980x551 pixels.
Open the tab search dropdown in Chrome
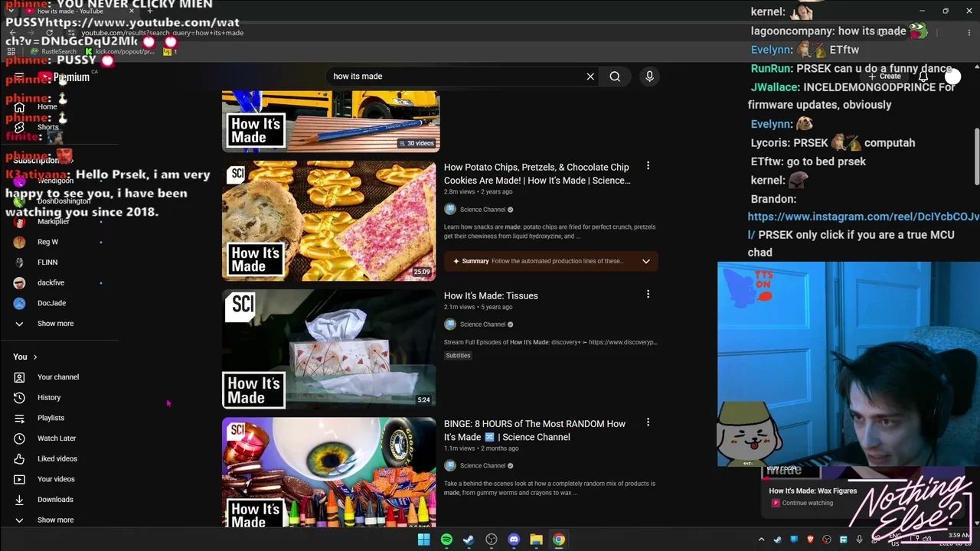(x=12, y=11)
